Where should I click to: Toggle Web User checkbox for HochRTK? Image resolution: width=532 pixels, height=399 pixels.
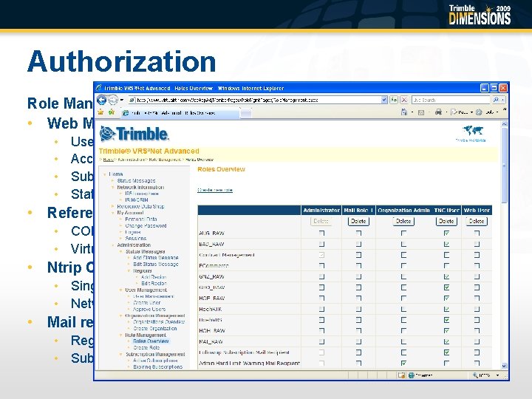pyautogui.click(x=477, y=309)
